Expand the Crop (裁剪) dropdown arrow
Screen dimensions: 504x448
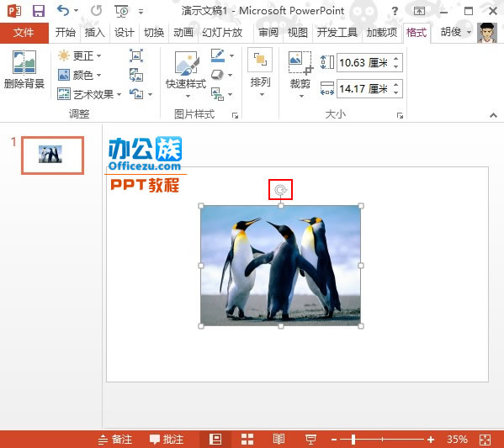[x=301, y=96]
